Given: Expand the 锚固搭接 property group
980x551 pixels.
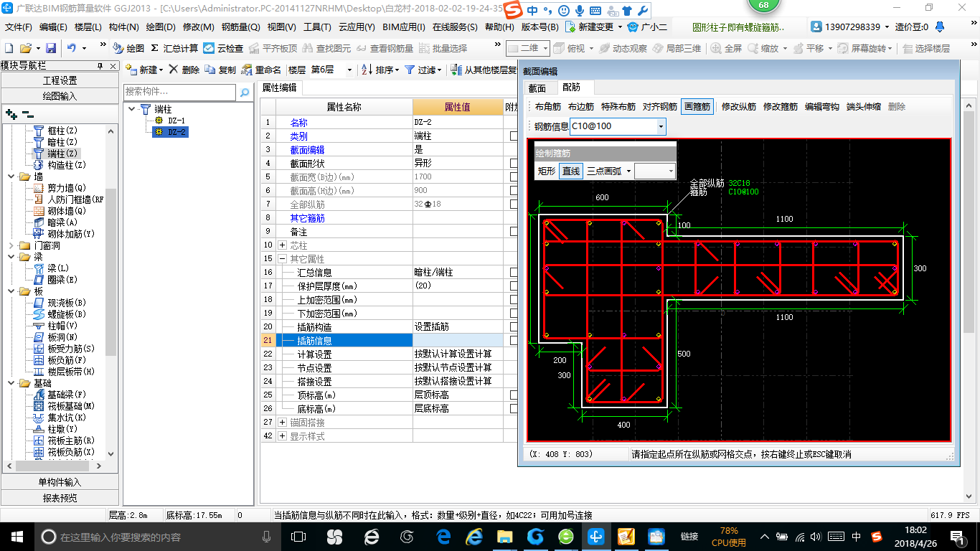Looking at the screenshot, I should 282,423.
